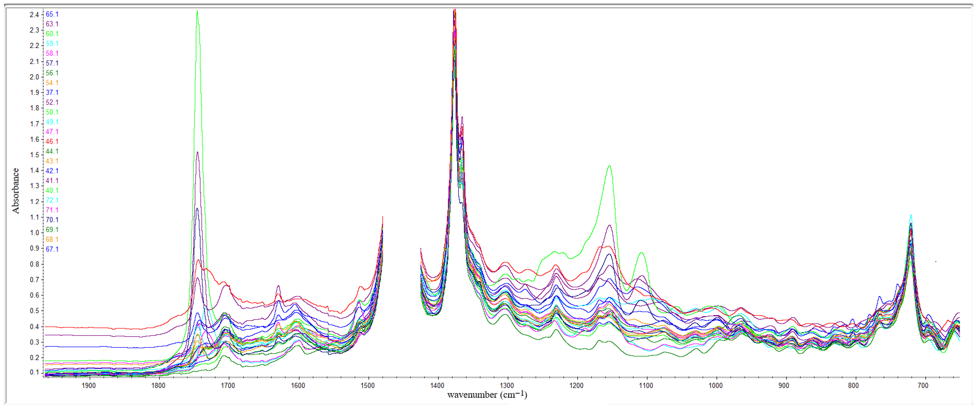The image size is (980, 411).
Task: Click the 1000 x-axis tick label
Action: tap(716, 386)
